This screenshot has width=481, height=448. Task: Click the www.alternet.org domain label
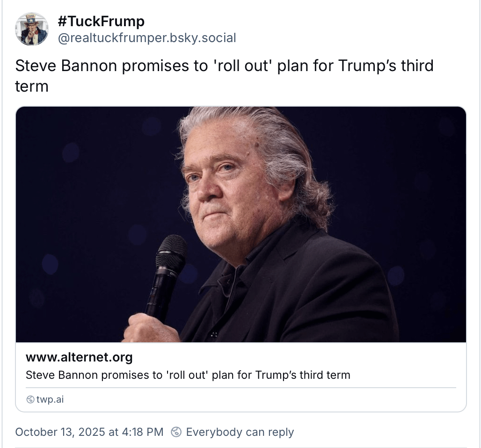pos(79,357)
